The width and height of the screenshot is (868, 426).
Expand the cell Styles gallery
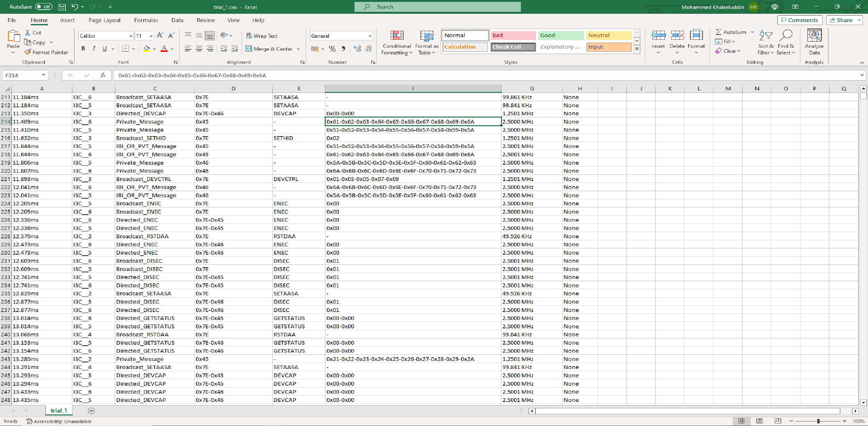[637, 49]
